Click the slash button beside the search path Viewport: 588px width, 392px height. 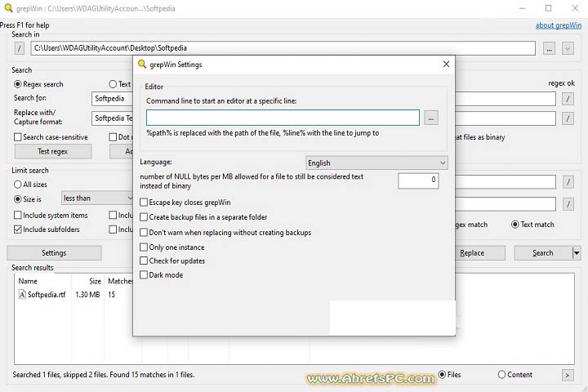click(19, 48)
